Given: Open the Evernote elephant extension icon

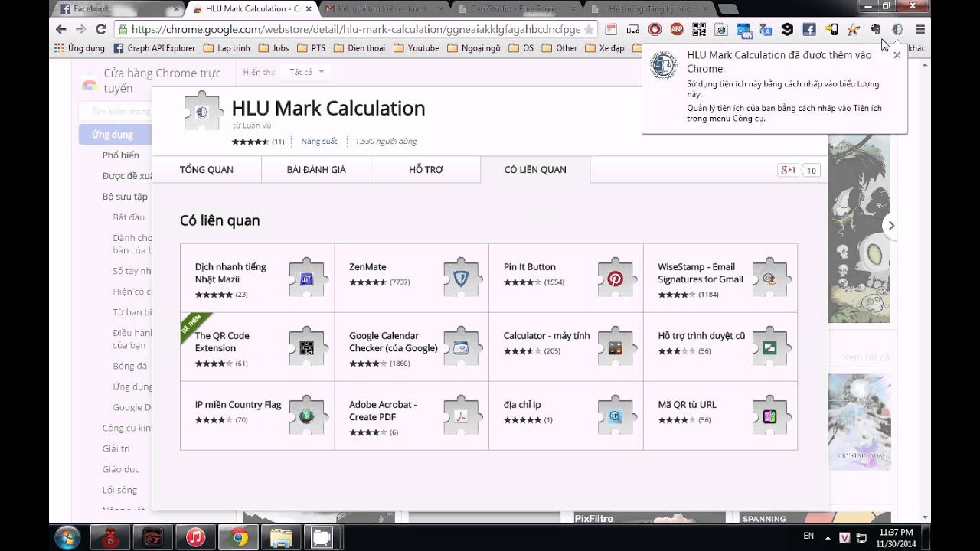Looking at the screenshot, I should [876, 29].
